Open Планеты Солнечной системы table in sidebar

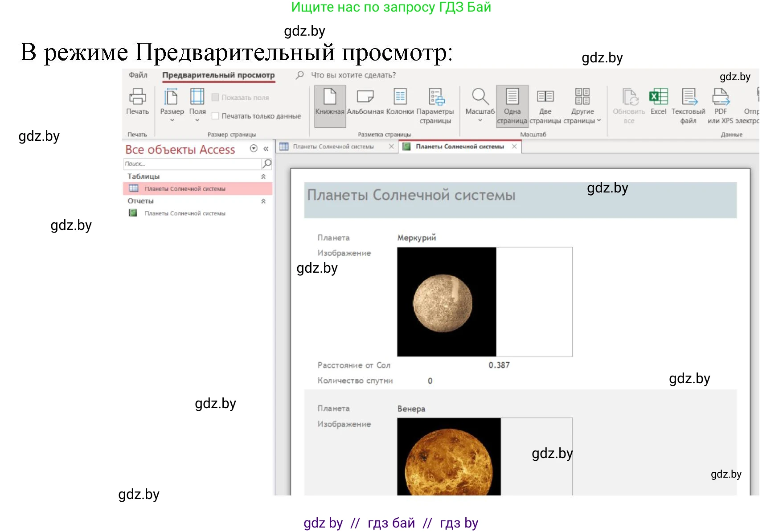[184, 188]
